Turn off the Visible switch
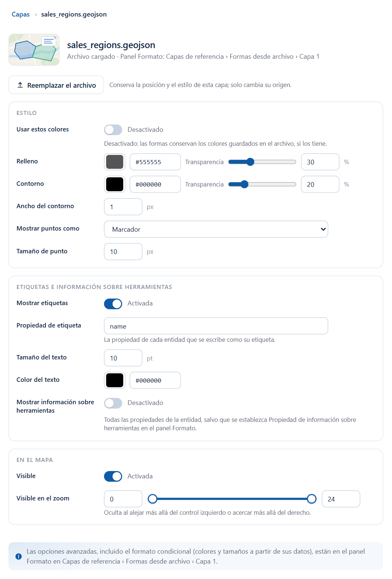 113,476
